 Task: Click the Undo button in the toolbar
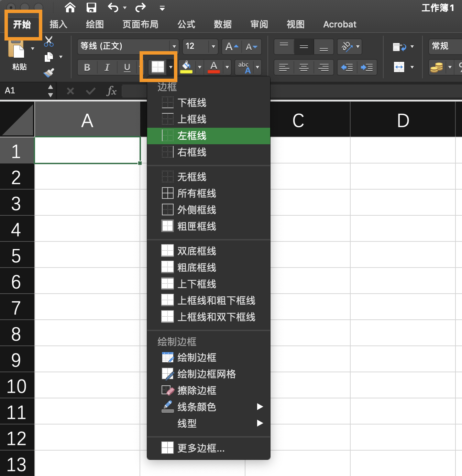113,8
